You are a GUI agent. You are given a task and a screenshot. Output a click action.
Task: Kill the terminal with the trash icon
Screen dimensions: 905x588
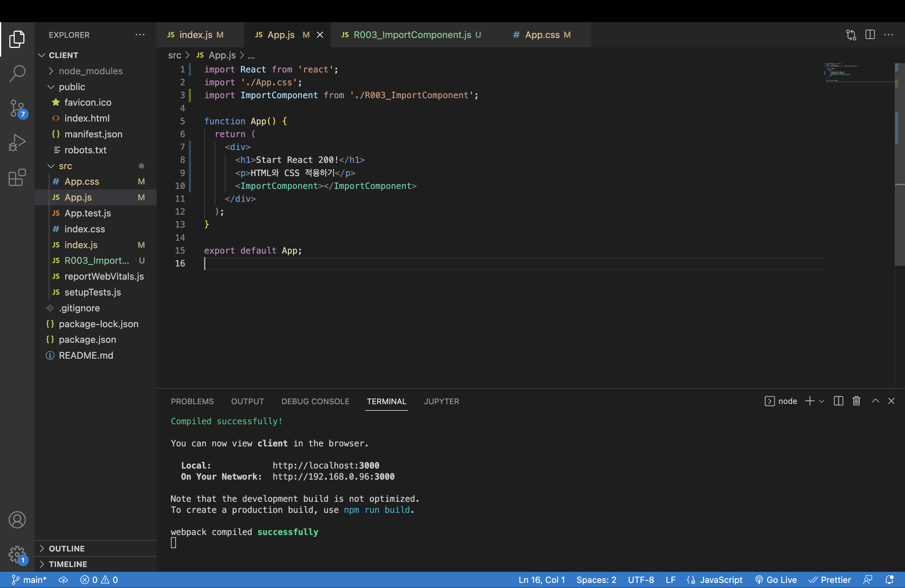[x=856, y=401]
